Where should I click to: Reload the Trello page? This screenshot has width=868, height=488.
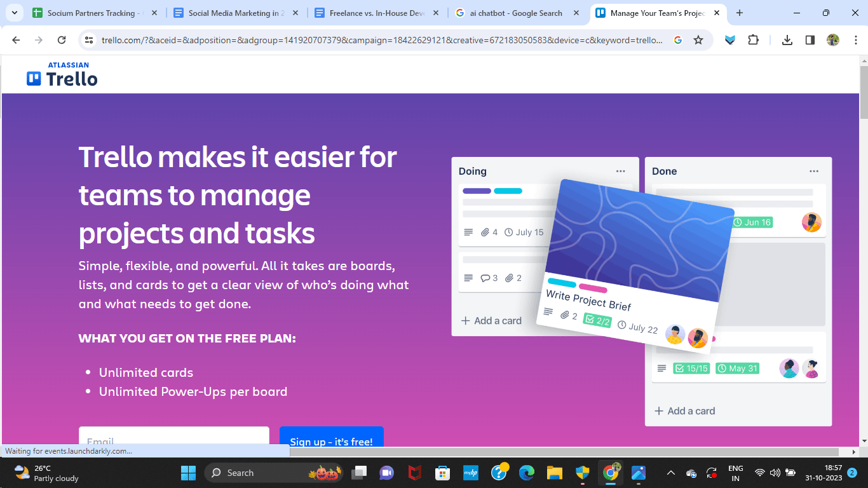pyautogui.click(x=62, y=40)
